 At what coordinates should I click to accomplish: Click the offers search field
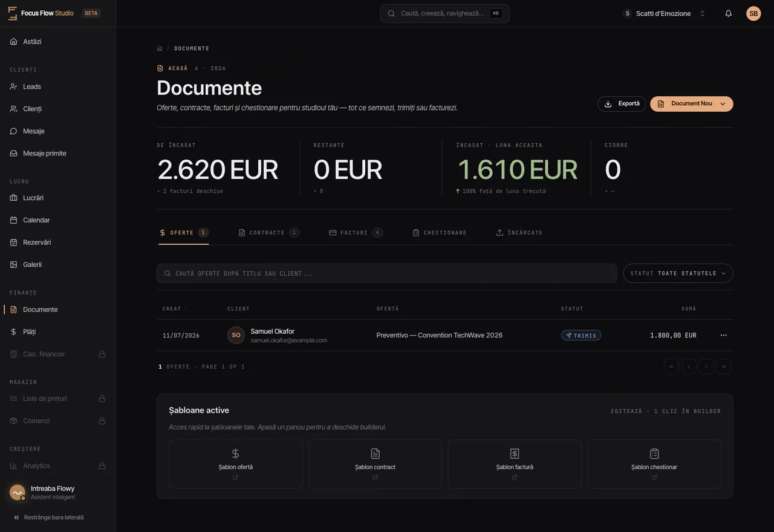click(x=387, y=273)
